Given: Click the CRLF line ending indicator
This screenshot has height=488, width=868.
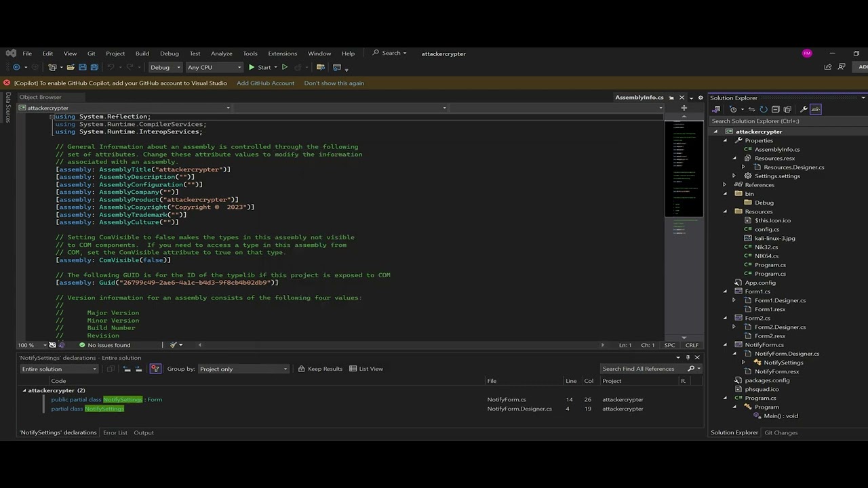Looking at the screenshot, I should (x=692, y=345).
